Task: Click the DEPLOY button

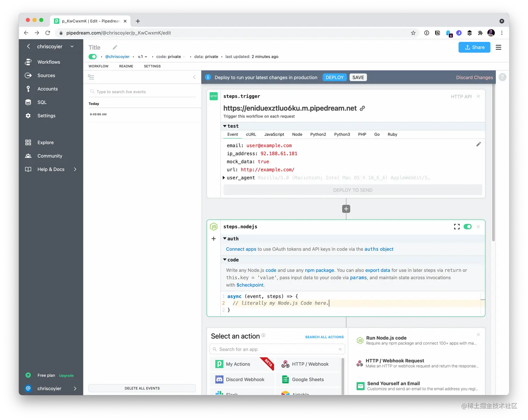Action: coord(335,77)
